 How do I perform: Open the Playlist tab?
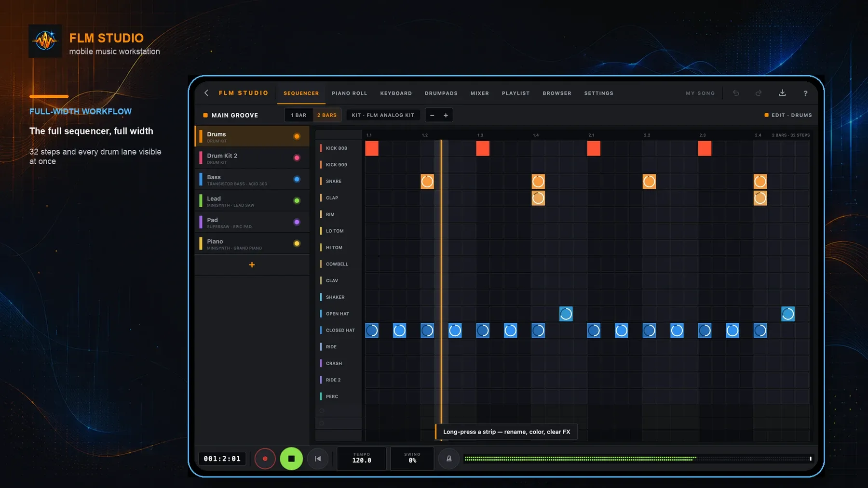click(x=515, y=93)
